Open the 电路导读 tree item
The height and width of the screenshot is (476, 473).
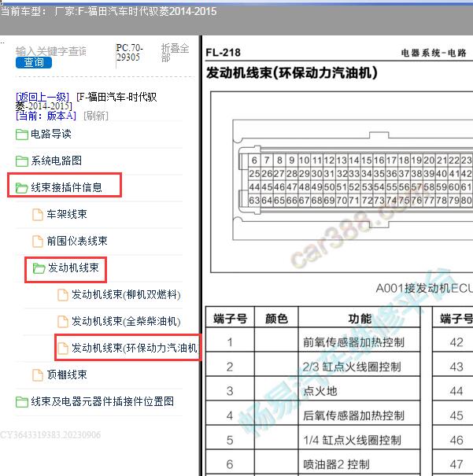pos(51,134)
